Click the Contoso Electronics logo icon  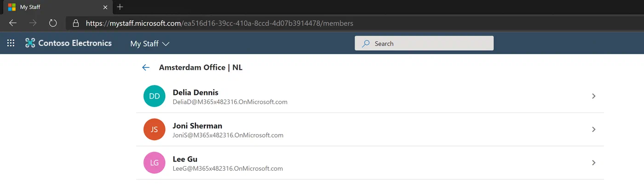coord(30,43)
